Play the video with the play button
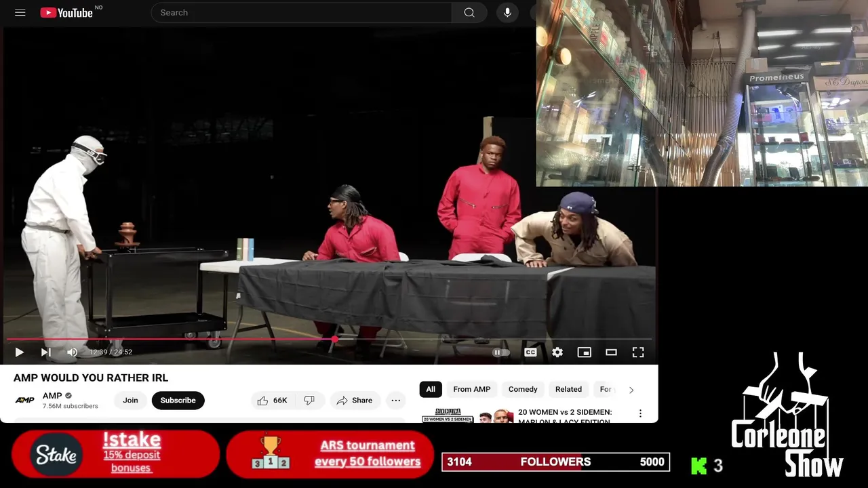This screenshot has height=488, width=868. [x=19, y=352]
